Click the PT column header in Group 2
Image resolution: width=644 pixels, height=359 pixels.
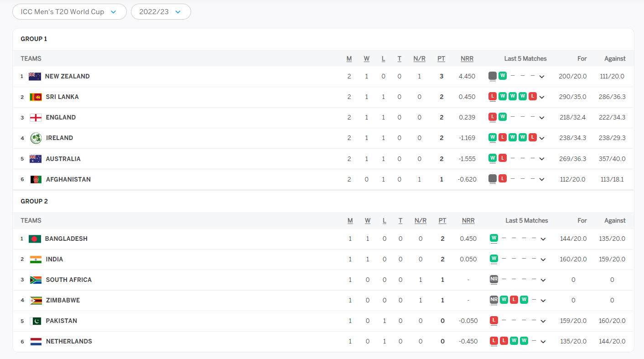coord(442,221)
